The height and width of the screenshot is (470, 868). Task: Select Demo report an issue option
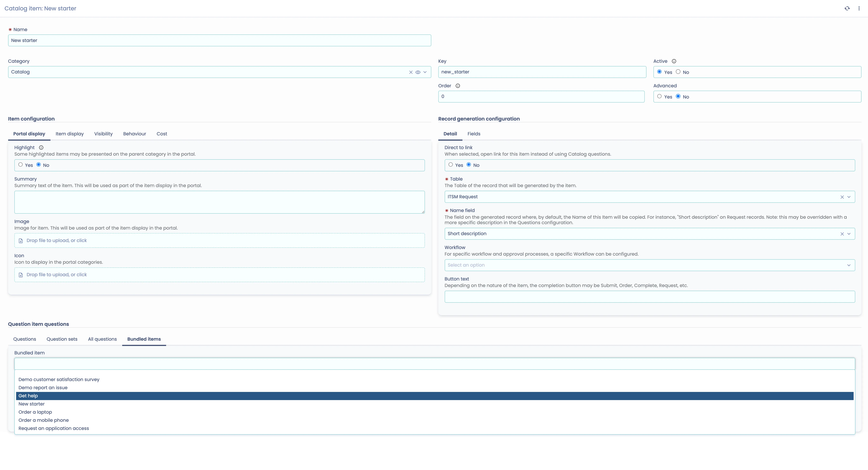(x=435, y=387)
